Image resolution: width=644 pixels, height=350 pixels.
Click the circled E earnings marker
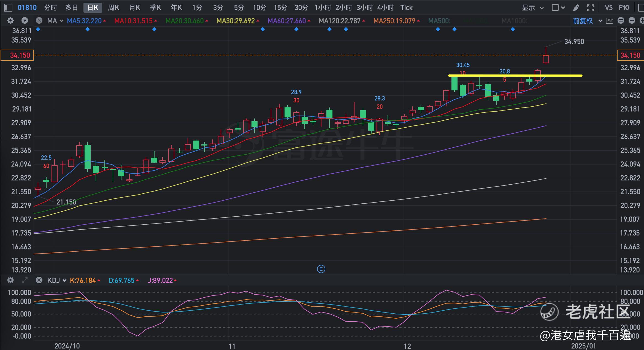pyautogui.click(x=321, y=269)
